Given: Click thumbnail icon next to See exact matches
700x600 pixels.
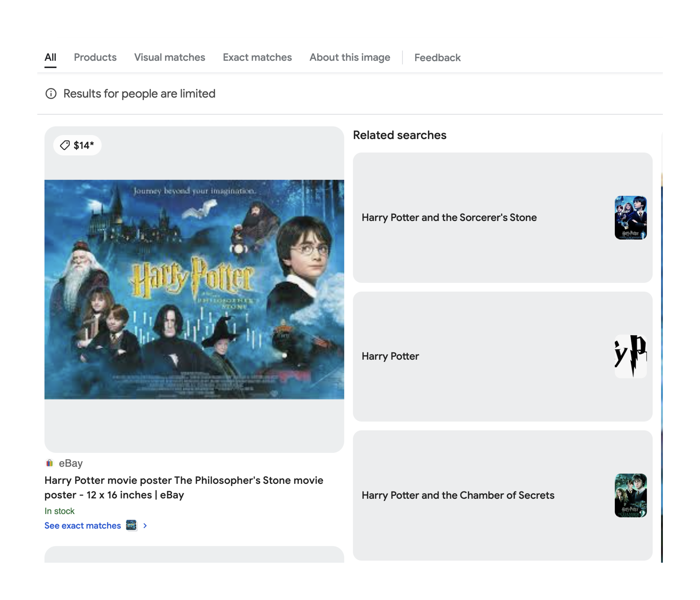Looking at the screenshot, I should pos(131,525).
